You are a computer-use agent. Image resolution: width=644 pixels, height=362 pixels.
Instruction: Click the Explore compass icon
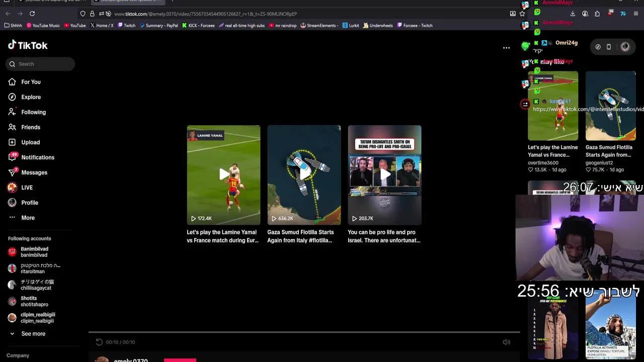[x=12, y=97]
